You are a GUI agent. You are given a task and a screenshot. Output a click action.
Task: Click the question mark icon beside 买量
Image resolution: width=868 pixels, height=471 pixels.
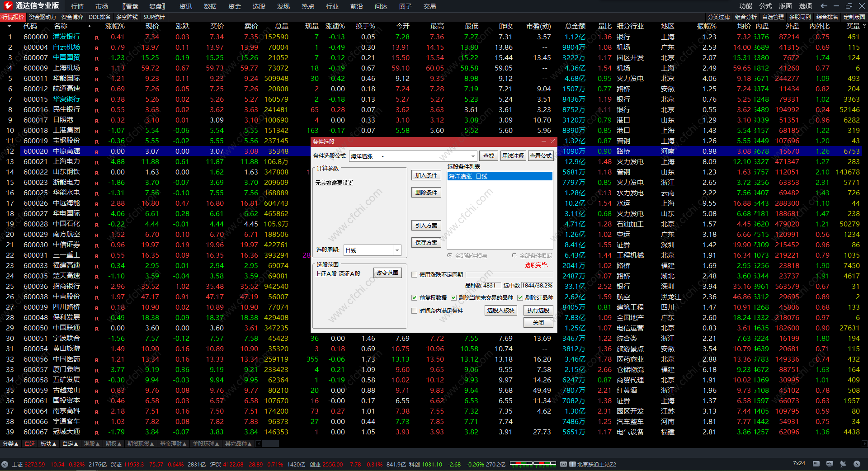[x=864, y=26]
